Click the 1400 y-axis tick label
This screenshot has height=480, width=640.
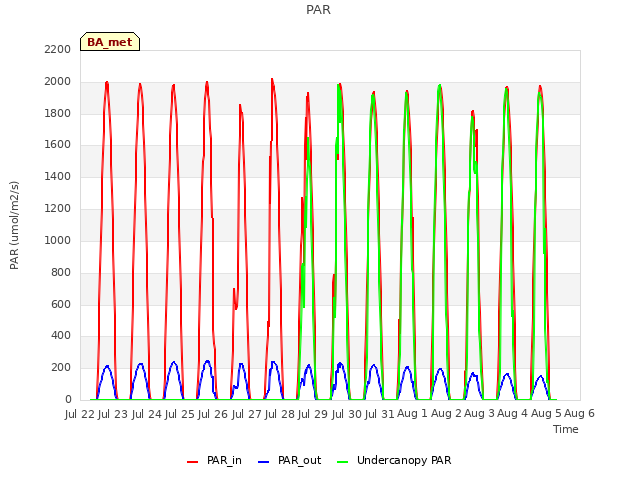tap(58, 176)
